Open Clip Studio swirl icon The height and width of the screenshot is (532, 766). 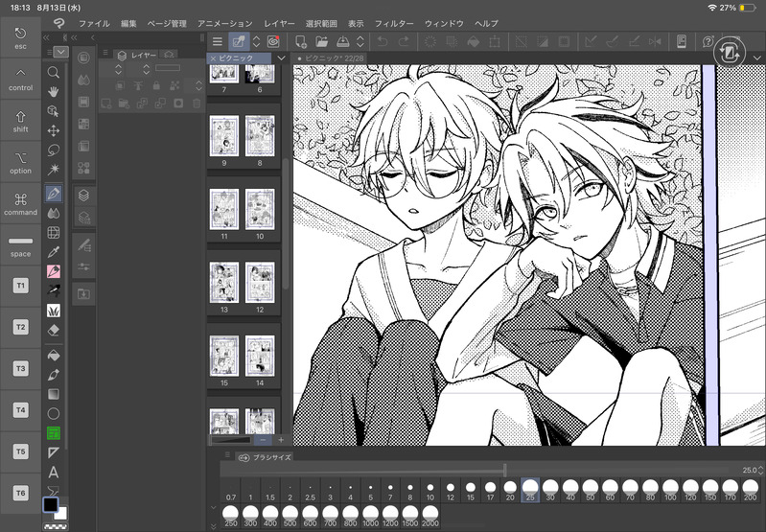(x=273, y=41)
